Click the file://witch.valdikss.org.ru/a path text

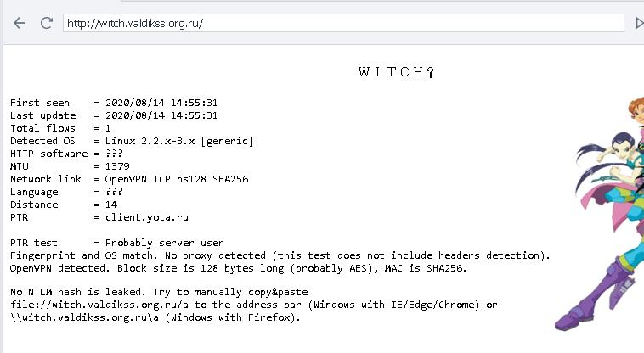pos(99,305)
